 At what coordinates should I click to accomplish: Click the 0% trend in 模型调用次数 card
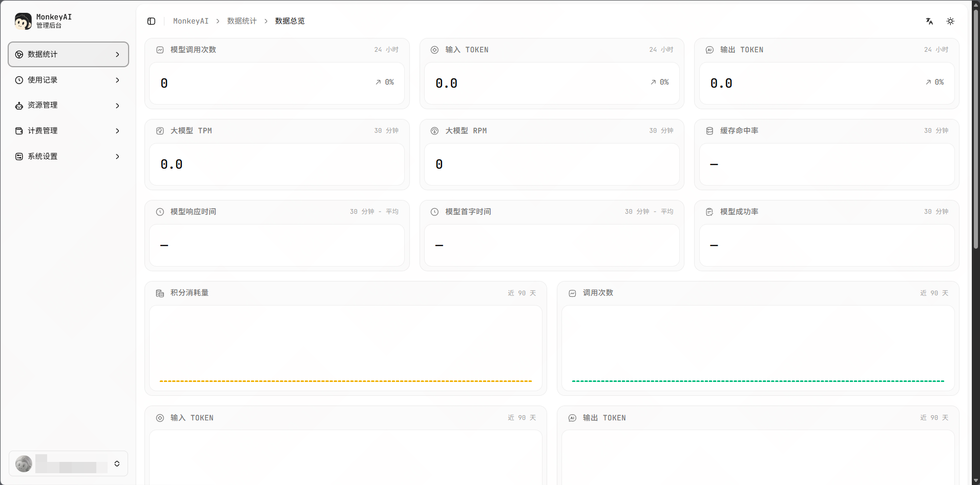coord(385,82)
